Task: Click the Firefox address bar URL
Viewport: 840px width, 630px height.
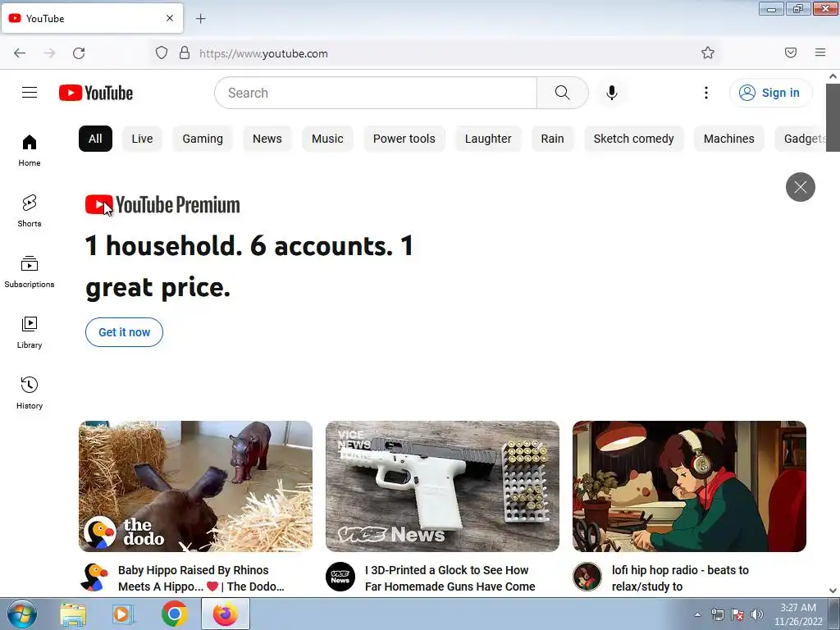Action: [x=263, y=53]
